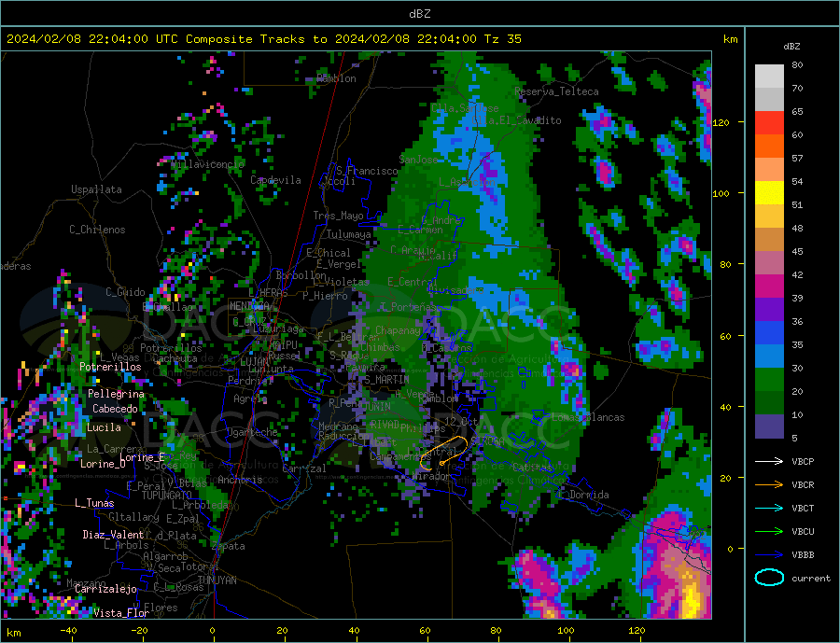This screenshot has width=840, height=643.
Task: Click the 'VBCU' legend label
Action: tap(803, 531)
